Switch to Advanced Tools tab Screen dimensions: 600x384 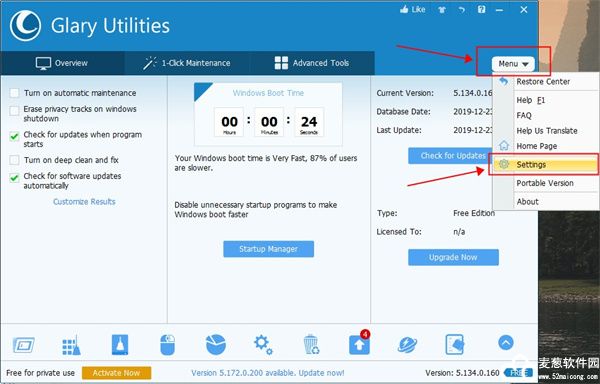(x=312, y=63)
